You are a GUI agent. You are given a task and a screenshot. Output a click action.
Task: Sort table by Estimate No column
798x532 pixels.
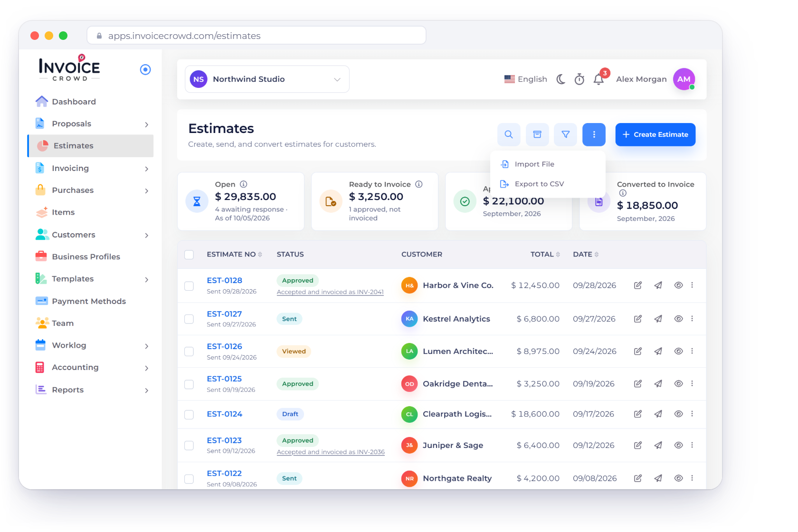[235, 255]
